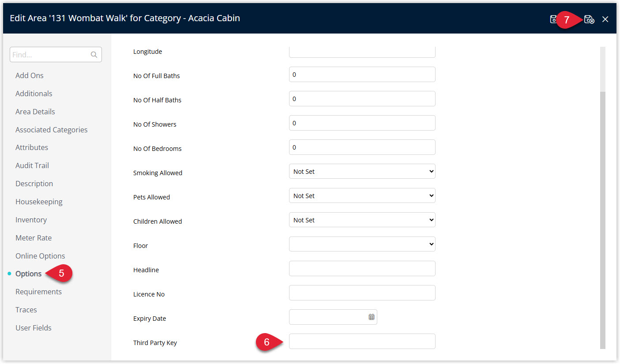The width and height of the screenshot is (620, 364).
Task: Click the Third Party Key field
Action: [362, 341]
